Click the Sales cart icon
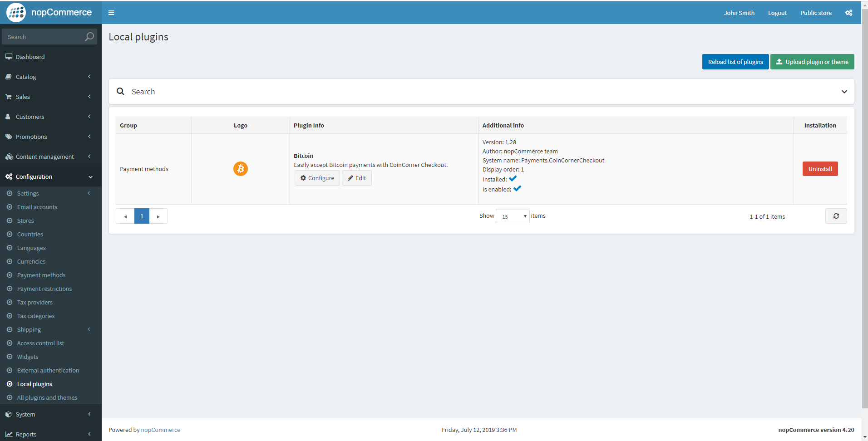868x441 pixels. pos(9,97)
